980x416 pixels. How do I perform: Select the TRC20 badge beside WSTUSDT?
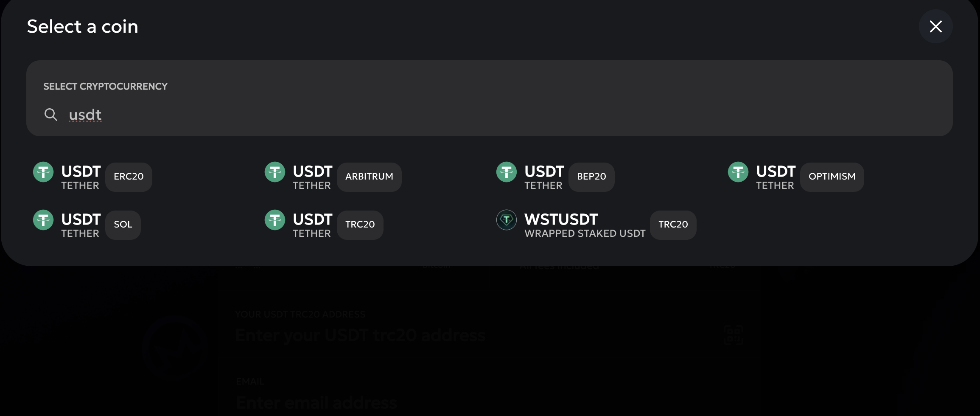(x=673, y=225)
